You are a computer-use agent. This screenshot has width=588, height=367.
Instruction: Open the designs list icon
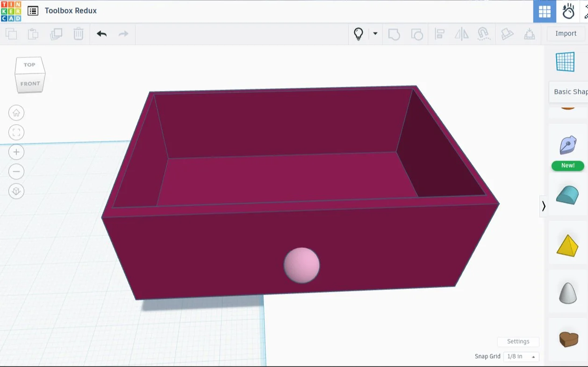click(x=33, y=11)
